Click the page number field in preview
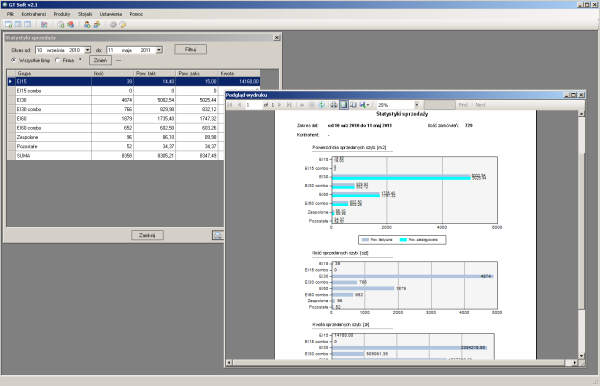This screenshot has width=600, height=386. point(253,105)
